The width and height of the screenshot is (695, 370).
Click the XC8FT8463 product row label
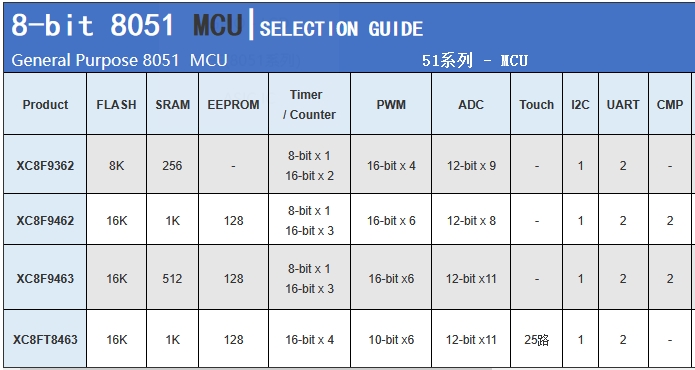[x=45, y=339]
